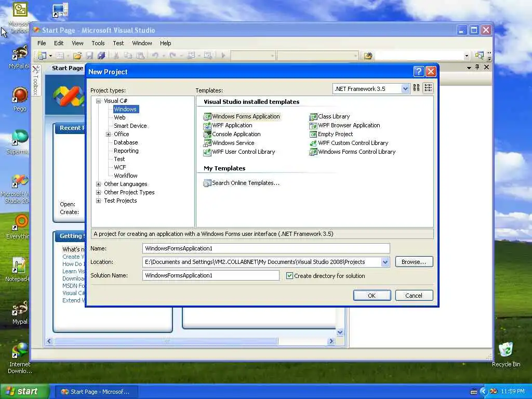Select Windows Forms Application template icon

207,116
